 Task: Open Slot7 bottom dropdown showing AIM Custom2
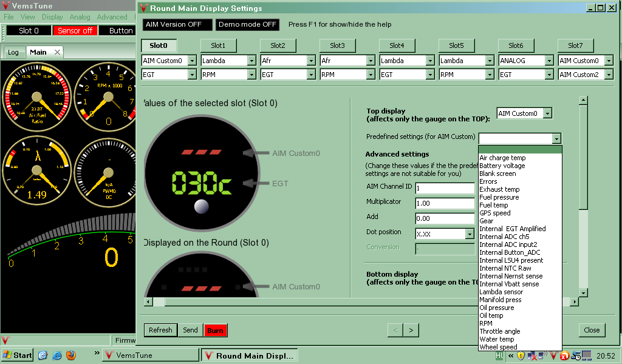point(586,75)
